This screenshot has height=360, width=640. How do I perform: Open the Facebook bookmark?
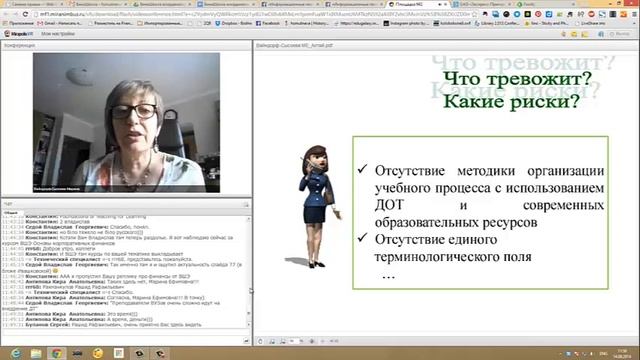268,24
